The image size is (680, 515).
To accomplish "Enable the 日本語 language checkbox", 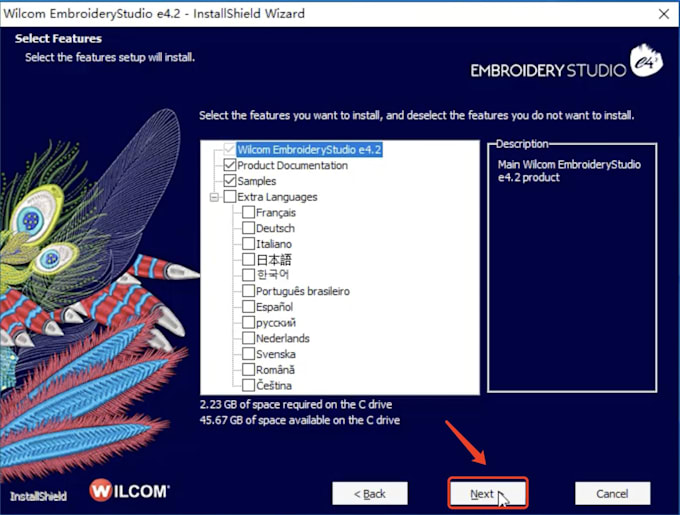I will pyautogui.click(x=248, y=260).
